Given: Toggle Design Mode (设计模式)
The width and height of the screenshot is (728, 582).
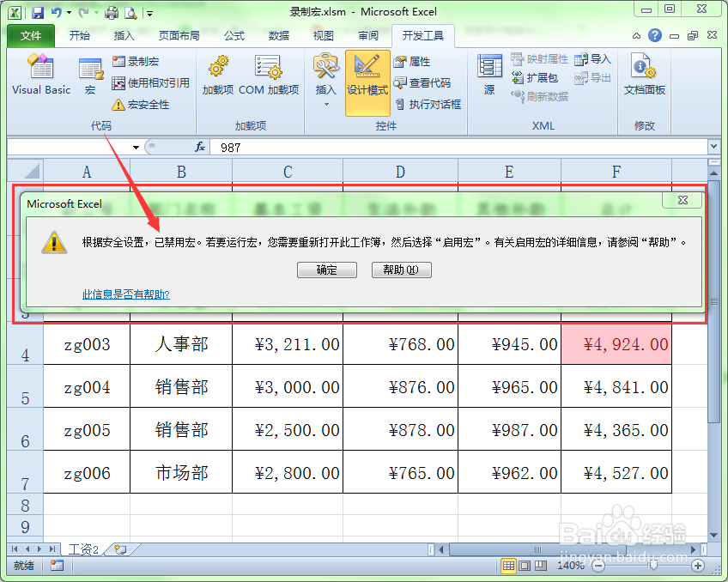Looking at the screenshot, I should click(367, 82).
